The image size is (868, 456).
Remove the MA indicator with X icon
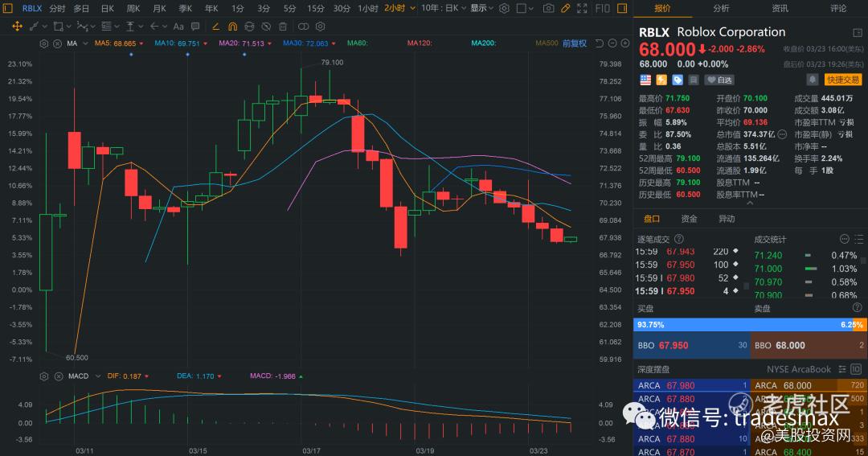click(x=58, y=43)
